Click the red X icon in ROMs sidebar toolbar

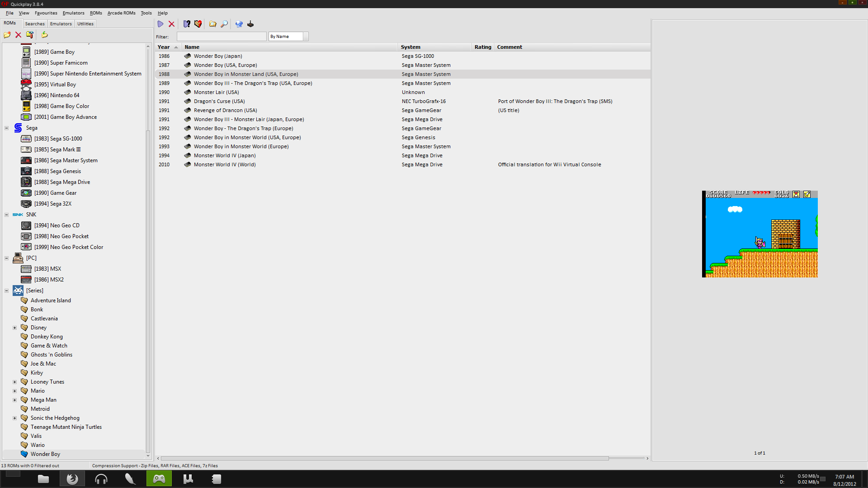pos(18,35)
